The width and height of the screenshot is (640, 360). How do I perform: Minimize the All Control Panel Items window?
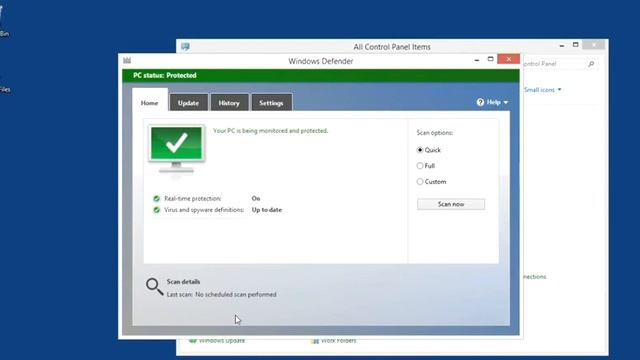click(562, 45)
